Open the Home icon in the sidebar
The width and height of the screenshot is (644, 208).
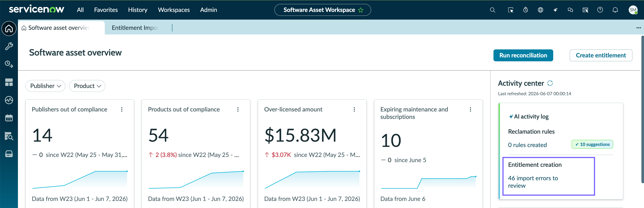tap(9, 29)
